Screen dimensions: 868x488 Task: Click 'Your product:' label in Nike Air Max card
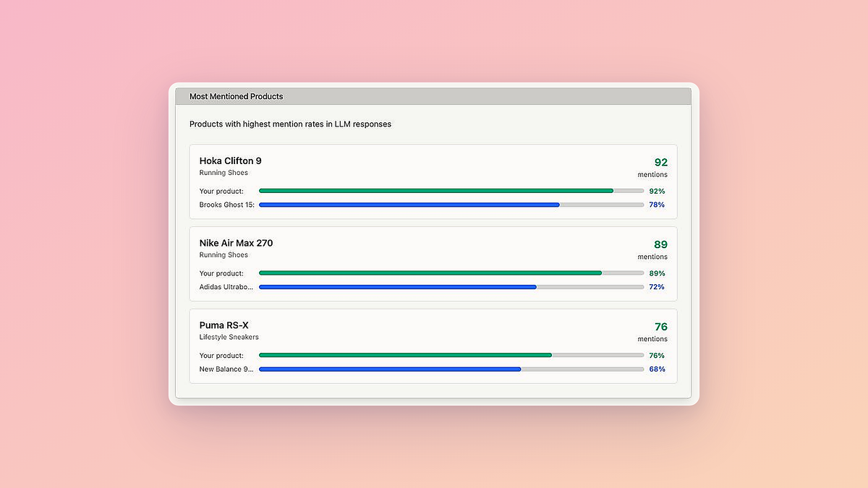click(x=221, y=274)
